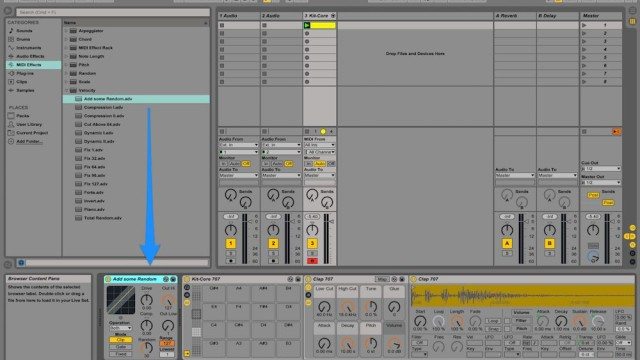Toggle track 3 activator button
The image size is (640, 360).
[x=312, y=244]
